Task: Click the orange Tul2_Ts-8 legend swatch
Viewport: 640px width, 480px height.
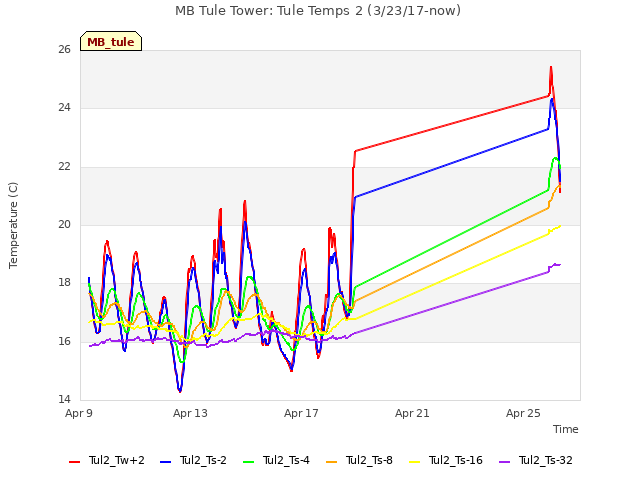Action: click(331, 462)
